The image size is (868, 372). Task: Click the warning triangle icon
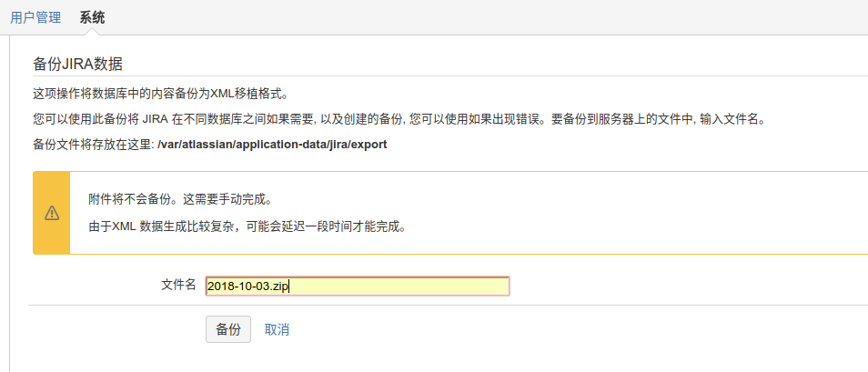(x=52, y=213)
